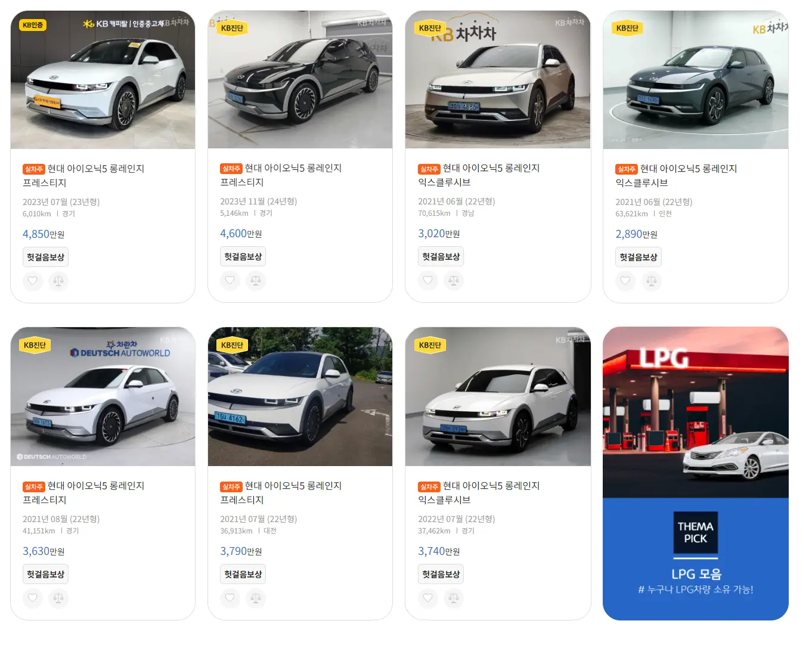Open 현대 아이오닉5 롱레인지 익스클루시브 70,615km title
The width and height of the screenshot is (812, 658).
479,175
